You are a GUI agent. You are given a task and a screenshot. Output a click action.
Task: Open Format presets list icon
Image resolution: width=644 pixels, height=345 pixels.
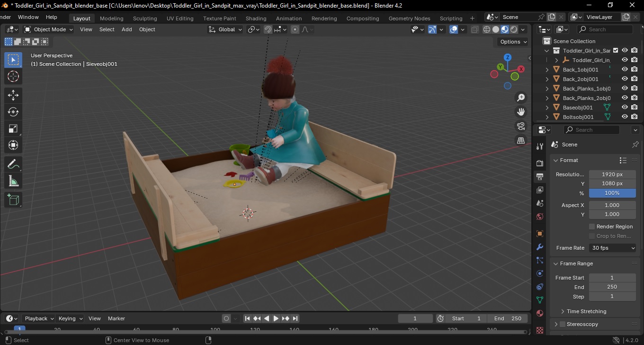point(623,160)
